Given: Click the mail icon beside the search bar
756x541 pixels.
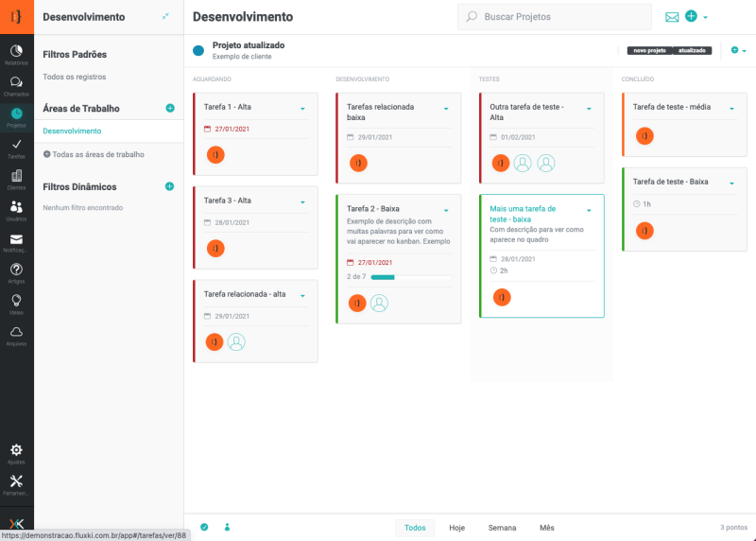Looking at the screenshot, I should (x=672, y=17).
